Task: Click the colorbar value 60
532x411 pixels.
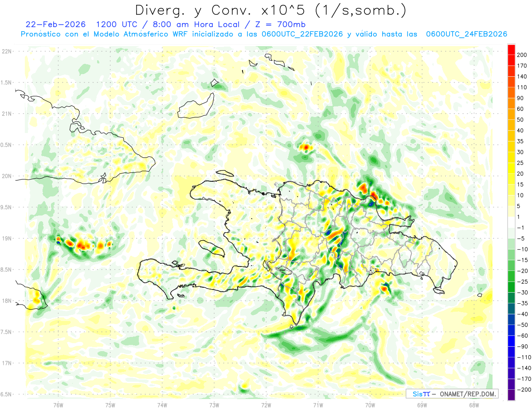Action: point(520,109)
